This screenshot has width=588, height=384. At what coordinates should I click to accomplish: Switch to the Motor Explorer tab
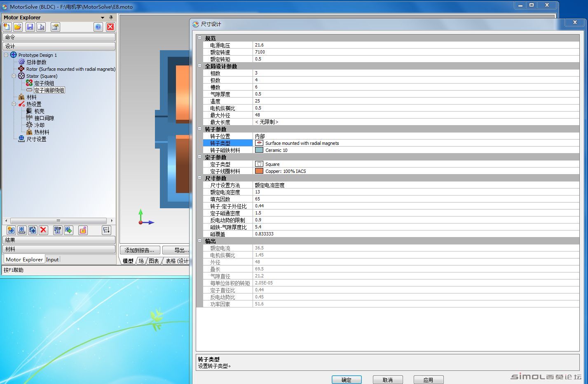[x=24, y=259]
